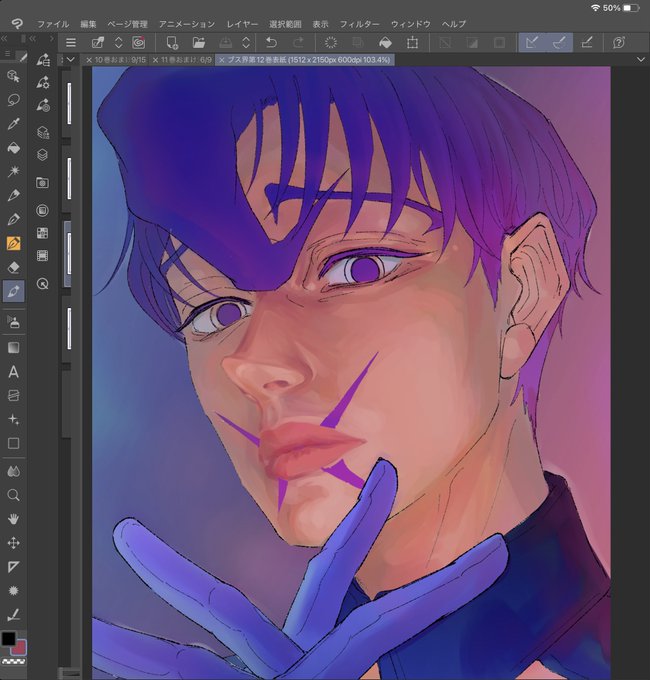Close the 11巻おまけ 6/9 tab
The image size is (650, 680).
tap(156, 60)
